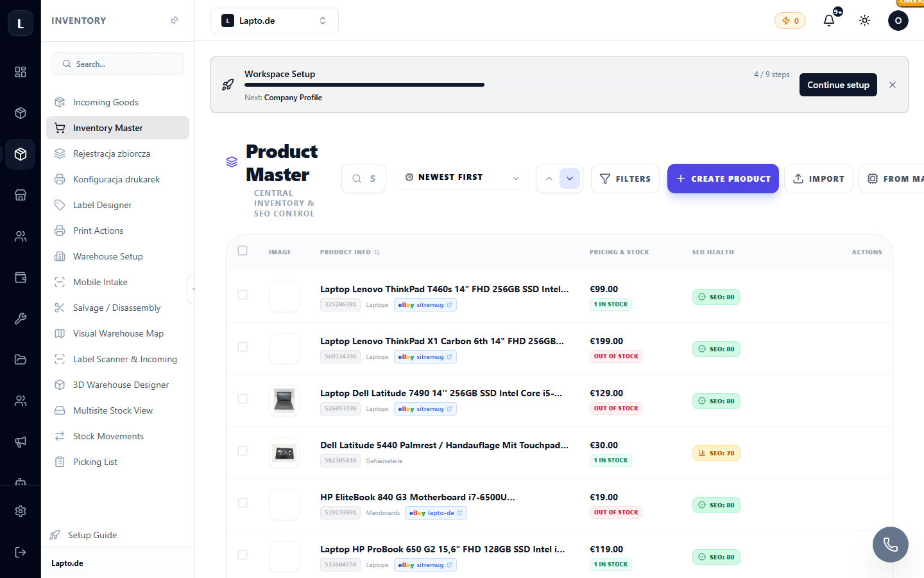Screen dimensions: 924x578
Task: Open Label Designer in sidebar
Action: pos(118,205)
